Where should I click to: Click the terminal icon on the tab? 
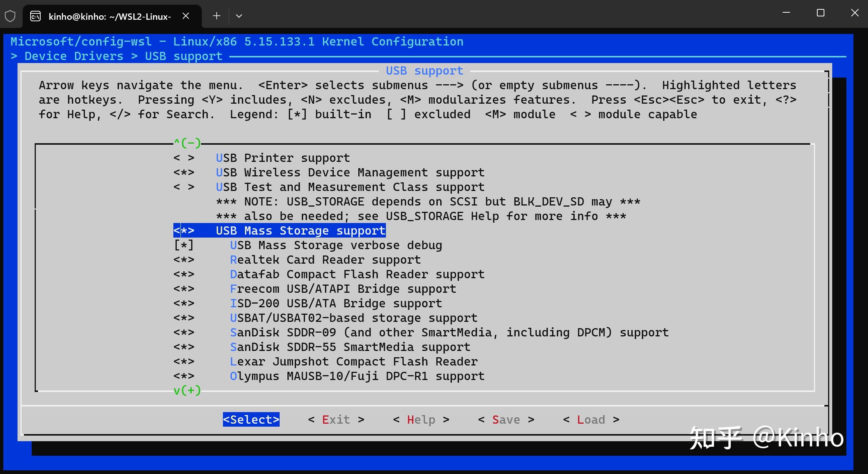click(x=35, y=16)
